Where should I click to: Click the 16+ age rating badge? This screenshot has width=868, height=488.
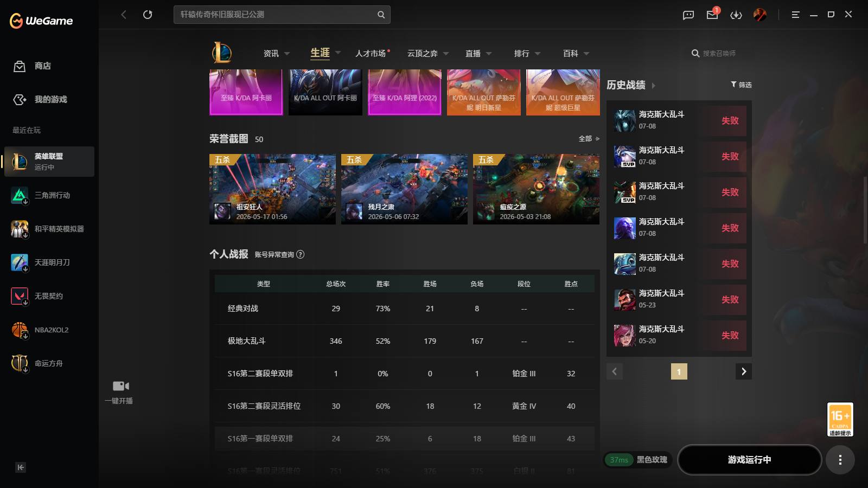click(x=840, y=419)
